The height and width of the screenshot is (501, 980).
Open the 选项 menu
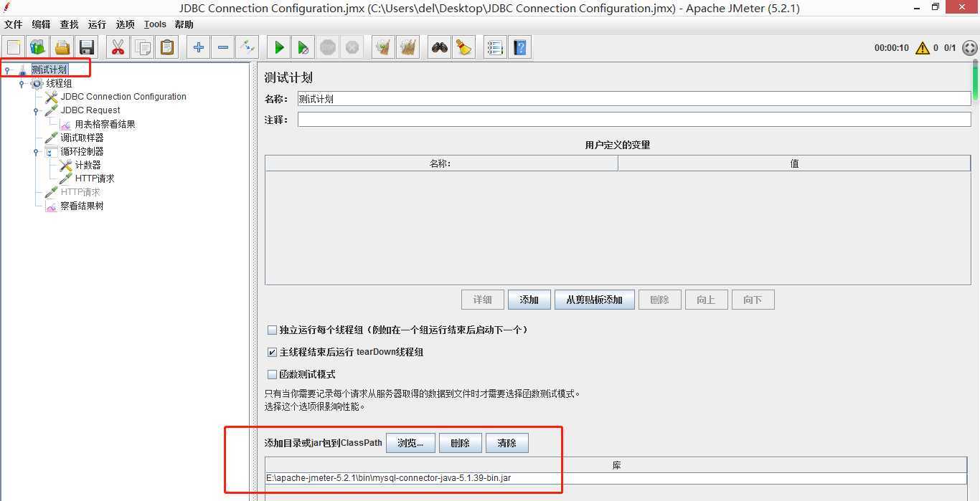pos(125,24)
